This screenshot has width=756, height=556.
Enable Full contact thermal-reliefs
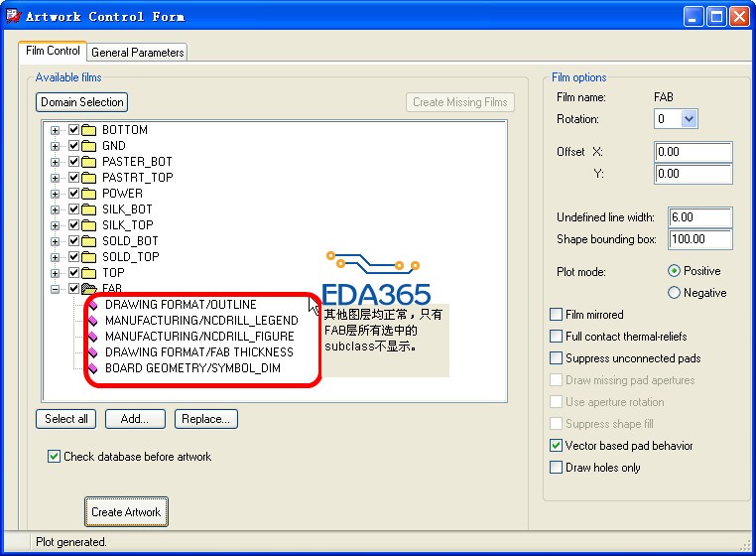[x=556, y=337]
